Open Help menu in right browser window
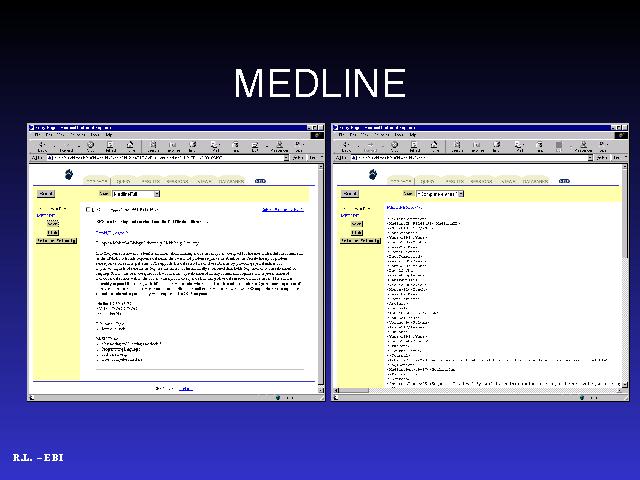The image size is (640, 480). click(x=414, y=135)
